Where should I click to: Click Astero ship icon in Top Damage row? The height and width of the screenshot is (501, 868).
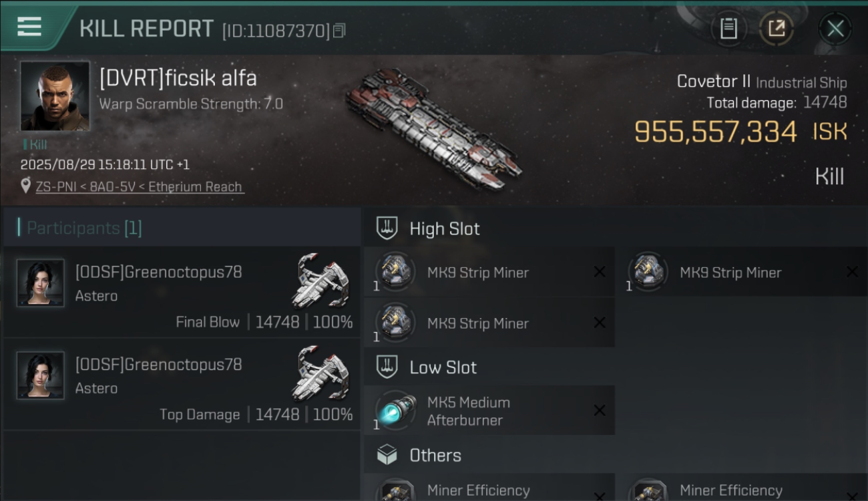click(321, 371)
